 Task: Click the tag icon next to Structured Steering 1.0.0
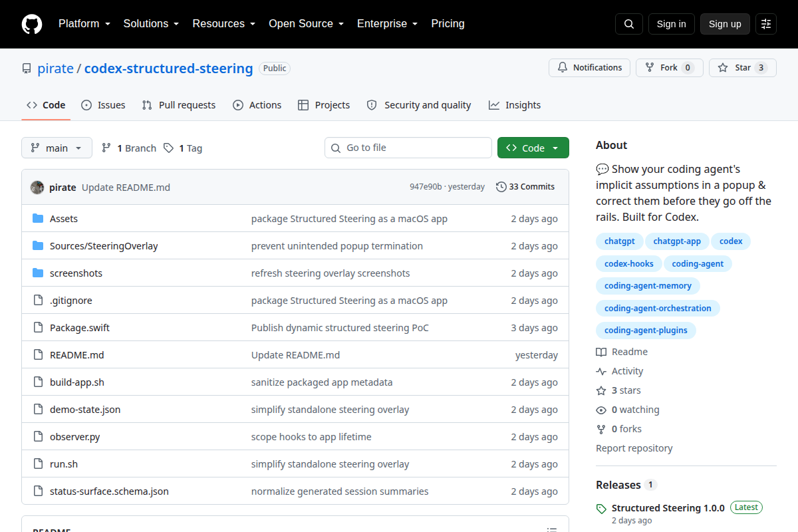(x=601, y=509)
